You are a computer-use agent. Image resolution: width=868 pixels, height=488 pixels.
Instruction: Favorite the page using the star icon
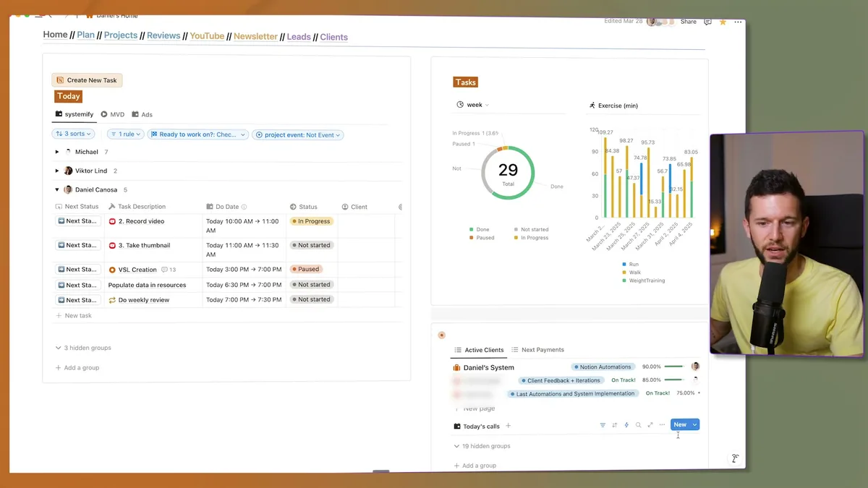click(x=723, y=22)
